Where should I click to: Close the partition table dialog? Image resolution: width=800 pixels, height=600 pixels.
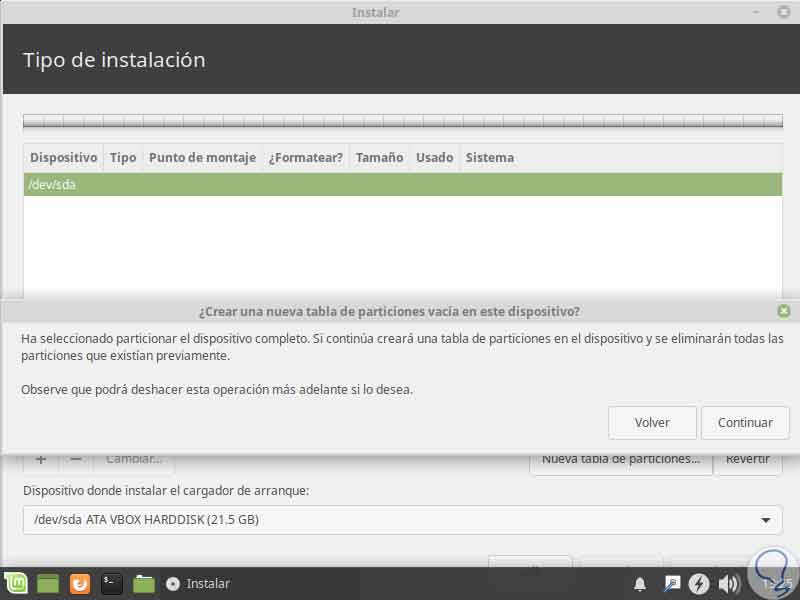tap(784, 311)
